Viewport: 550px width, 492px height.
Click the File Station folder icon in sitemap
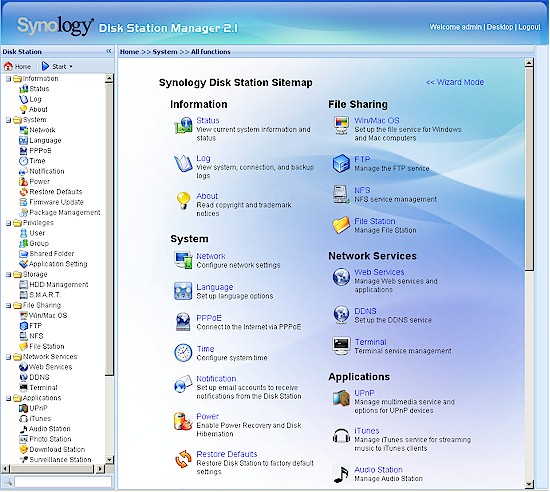point(341,225)
